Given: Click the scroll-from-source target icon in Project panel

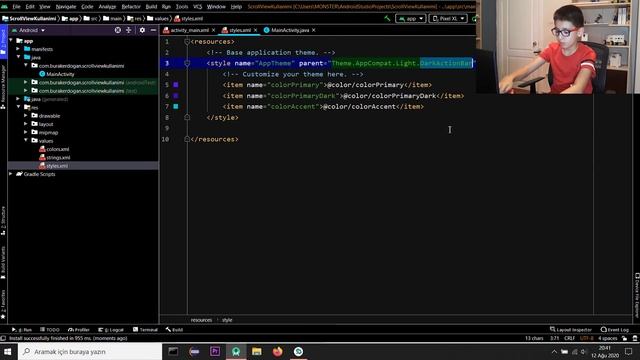Looking at the screenshot, I should (x=118, y=30).
